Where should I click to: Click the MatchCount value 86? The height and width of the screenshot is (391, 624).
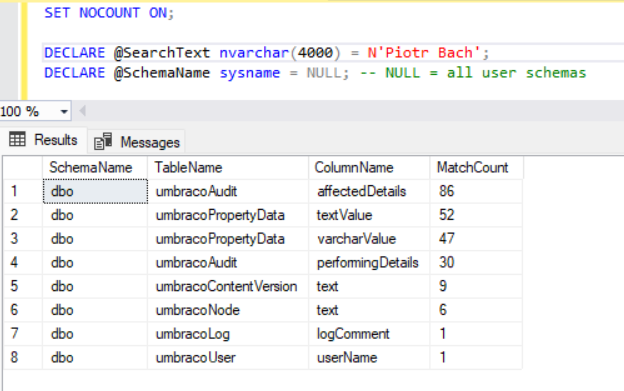click(x=476, y=191)
